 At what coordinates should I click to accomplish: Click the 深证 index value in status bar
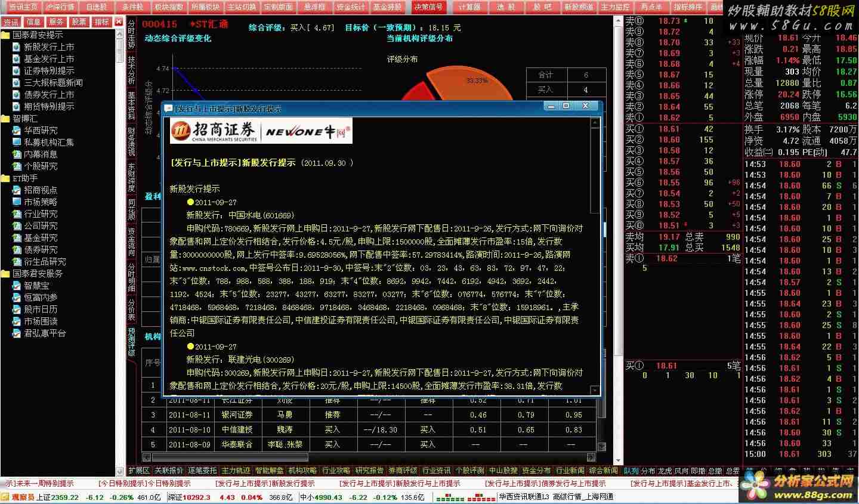tap(197, 497)
